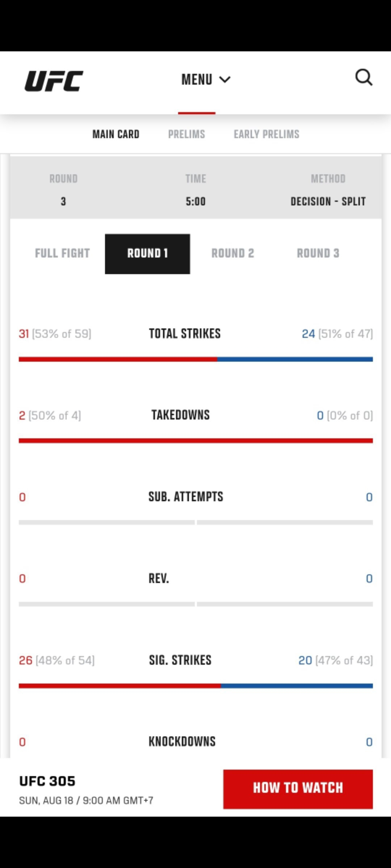Click the UFC 305 event title

click(x=47, y=781)
